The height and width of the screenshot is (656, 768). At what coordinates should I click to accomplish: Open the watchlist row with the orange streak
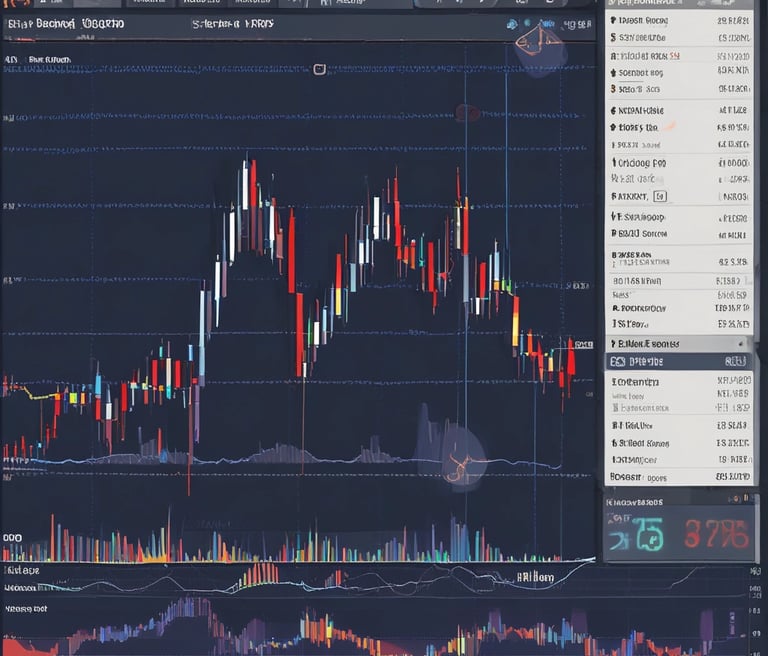tap(679, 127)
